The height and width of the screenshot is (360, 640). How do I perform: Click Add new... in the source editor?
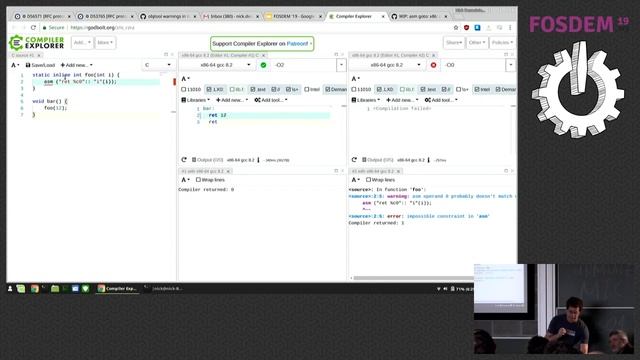tap(76, 65)
